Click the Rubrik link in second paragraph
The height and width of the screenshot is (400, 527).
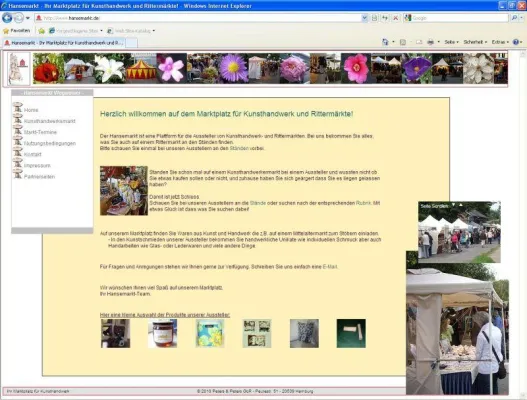pos(363,203)
